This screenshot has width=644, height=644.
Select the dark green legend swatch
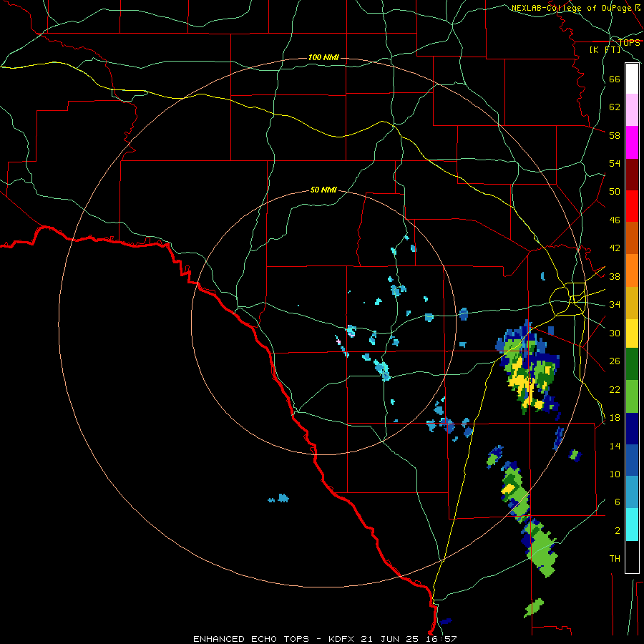(632, 364)
